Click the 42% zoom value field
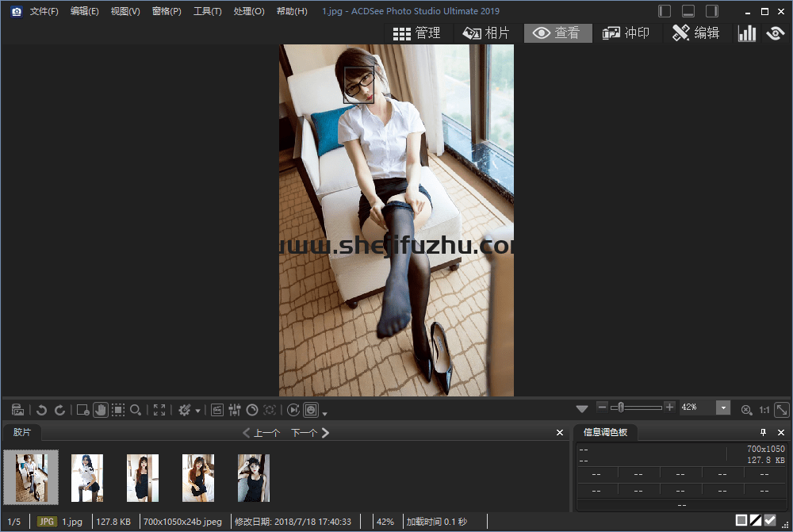 697,407
